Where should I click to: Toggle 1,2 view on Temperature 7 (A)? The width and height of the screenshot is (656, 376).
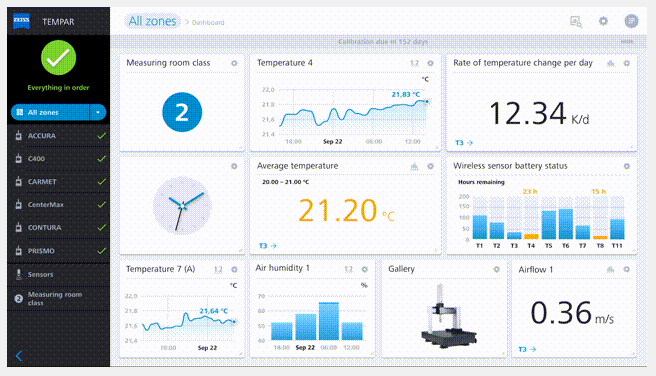[218, 269]
